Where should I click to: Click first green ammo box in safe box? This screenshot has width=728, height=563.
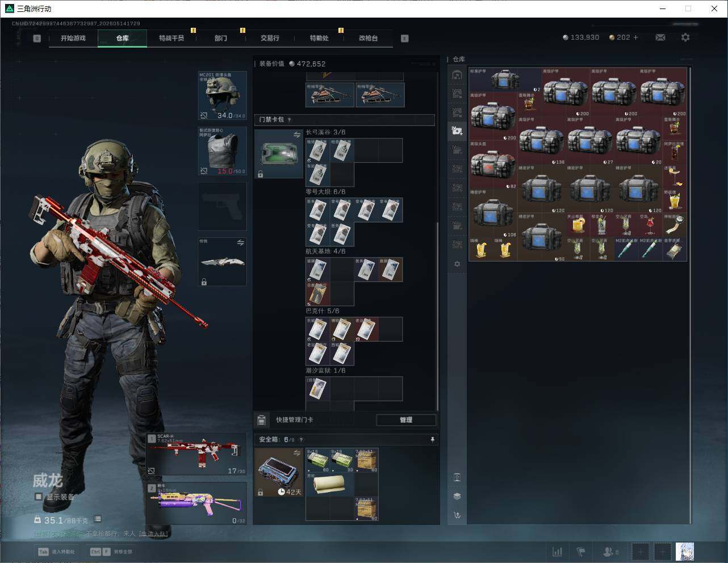[x=318, y=460]
